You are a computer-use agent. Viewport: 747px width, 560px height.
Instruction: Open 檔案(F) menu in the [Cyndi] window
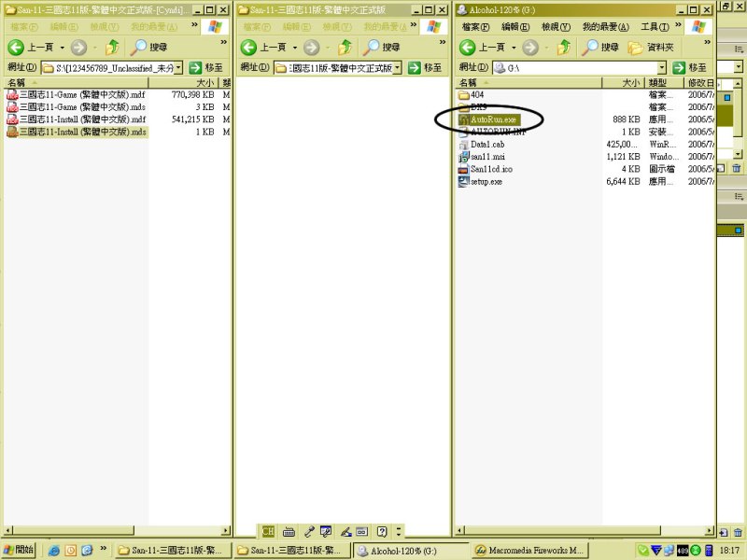click(x=24, y=27)
